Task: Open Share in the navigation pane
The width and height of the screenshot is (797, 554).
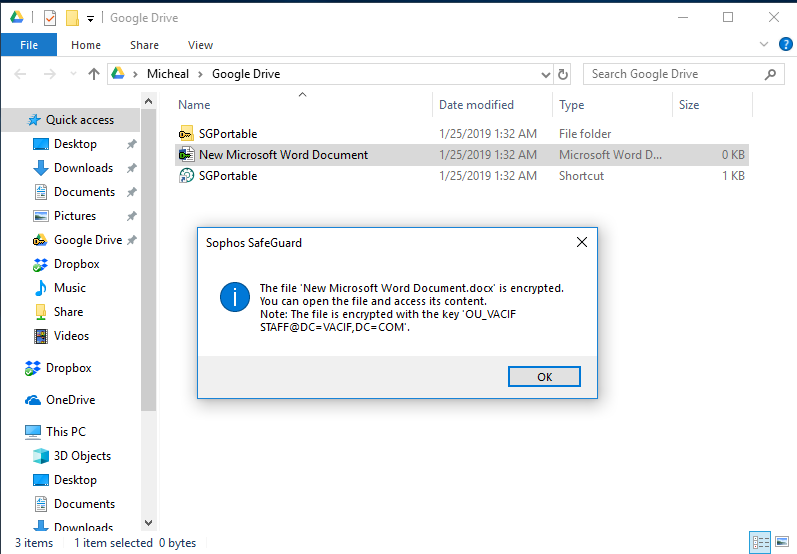Action: (68, 312)
